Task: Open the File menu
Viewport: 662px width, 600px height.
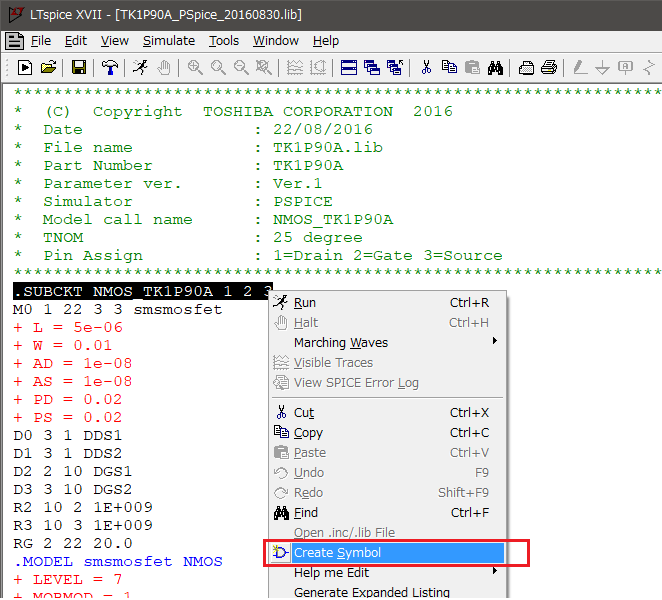Action: coord(41,41)
